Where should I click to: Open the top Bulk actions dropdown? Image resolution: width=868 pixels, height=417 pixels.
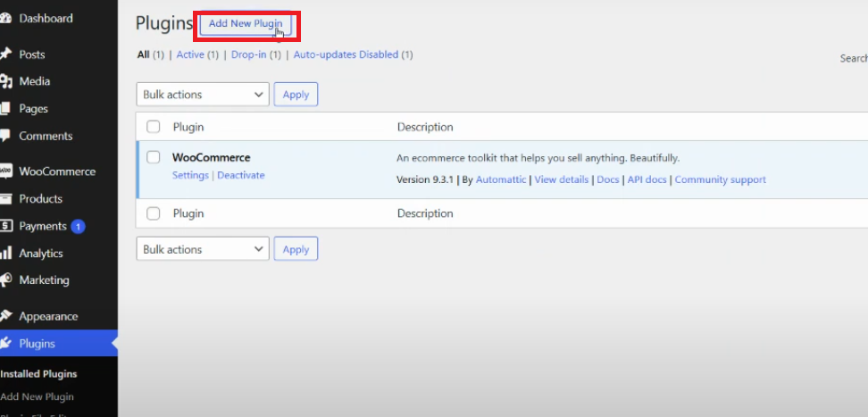coord(203,95)
